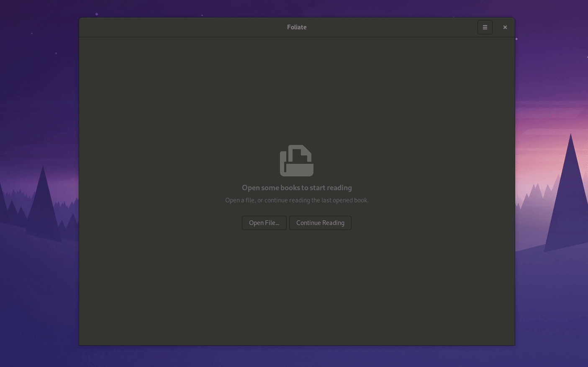This screenshot has width=588, height=367.
Task: Open the window options via the menu button
Action: 485,27
